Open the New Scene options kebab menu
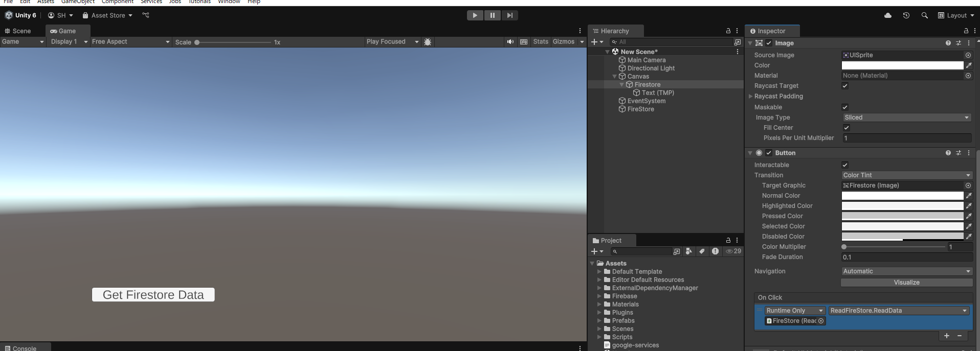 (738, 52)
